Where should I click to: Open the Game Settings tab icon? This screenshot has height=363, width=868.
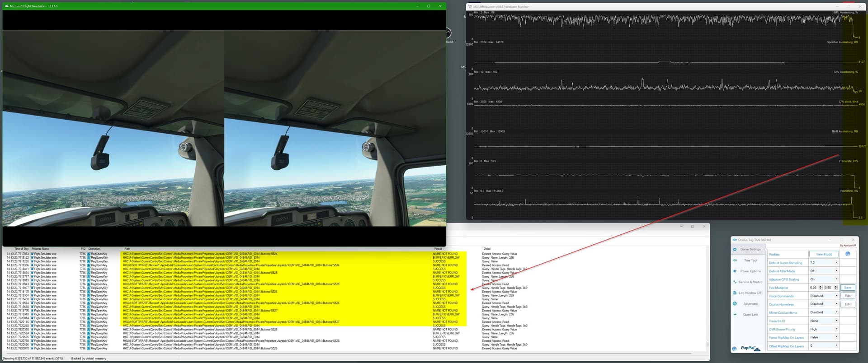(735, 249)
